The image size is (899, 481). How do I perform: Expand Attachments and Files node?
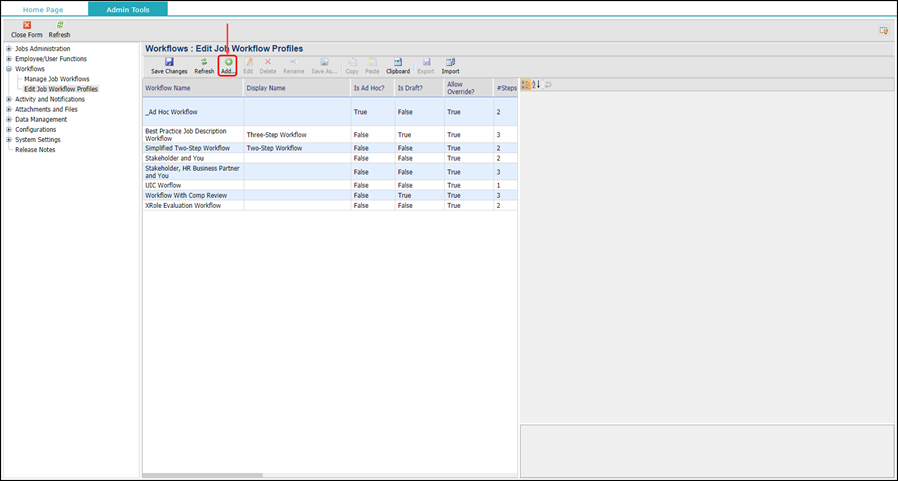[9, 109]
